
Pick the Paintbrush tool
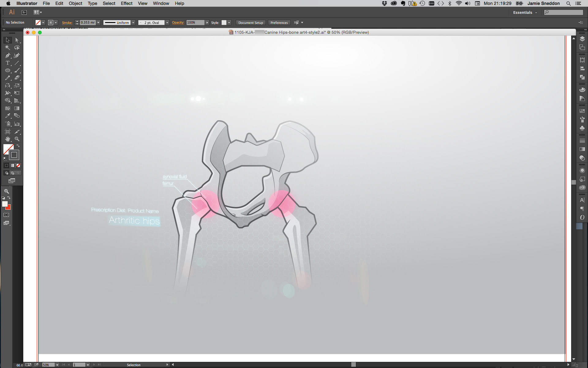pos(17,71)
